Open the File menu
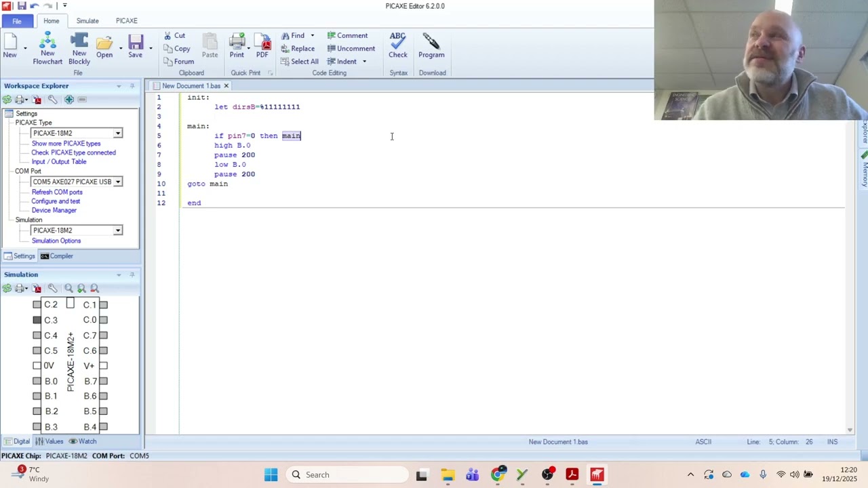 pos(17,21)
